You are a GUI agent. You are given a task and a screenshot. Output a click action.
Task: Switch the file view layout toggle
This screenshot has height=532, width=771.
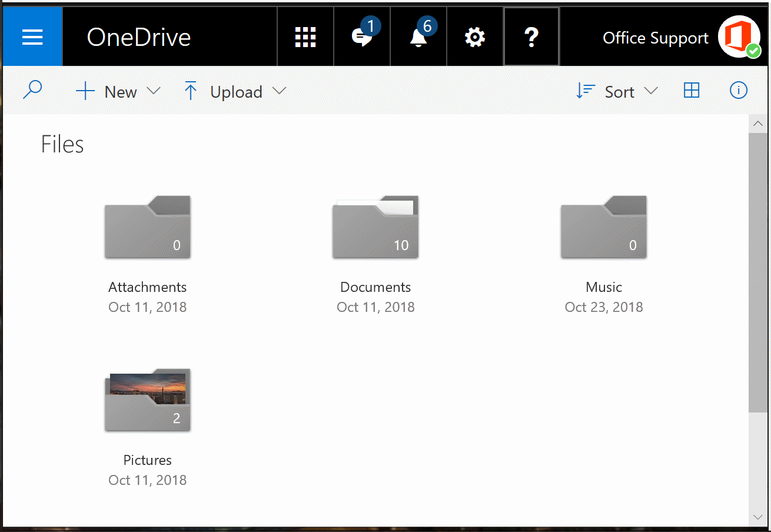coord(692,90)
